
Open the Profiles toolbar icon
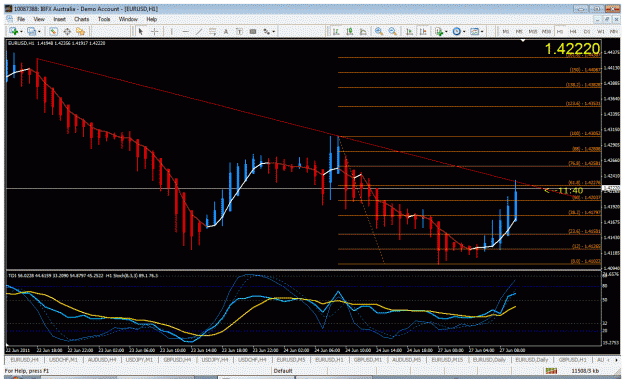(x=31, y=31)
